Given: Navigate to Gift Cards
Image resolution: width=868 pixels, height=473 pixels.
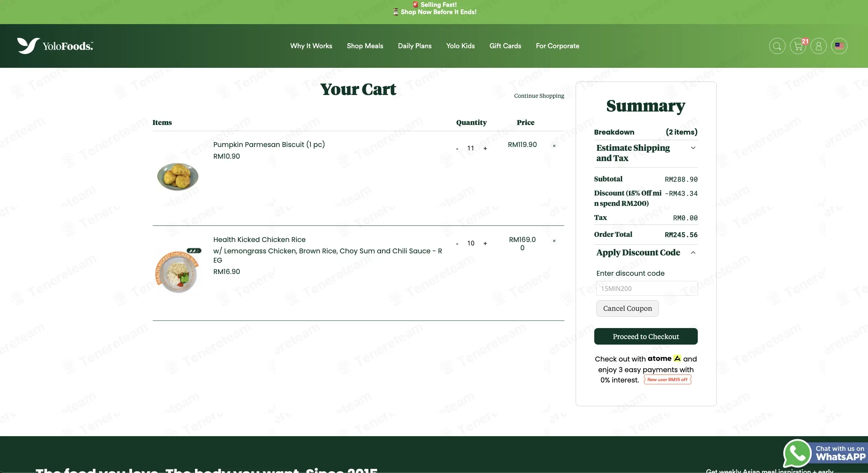Looking at the screenshot, I should (505, 46).
